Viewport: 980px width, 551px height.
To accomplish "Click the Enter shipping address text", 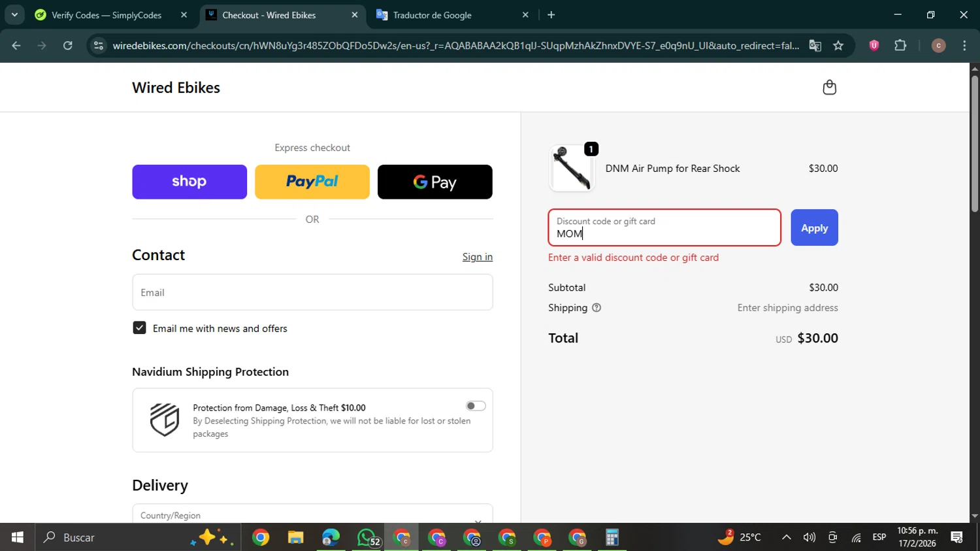I will coord(787,308).
